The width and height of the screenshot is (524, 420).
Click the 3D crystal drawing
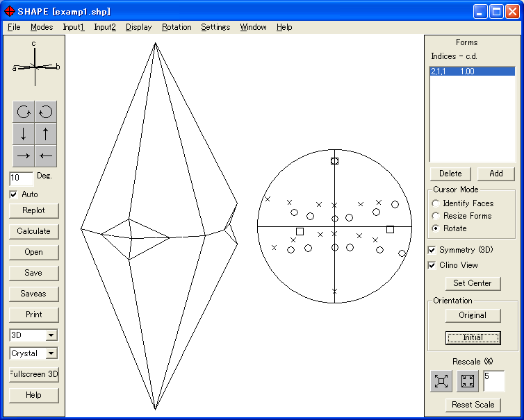click(x=159, y=226)
